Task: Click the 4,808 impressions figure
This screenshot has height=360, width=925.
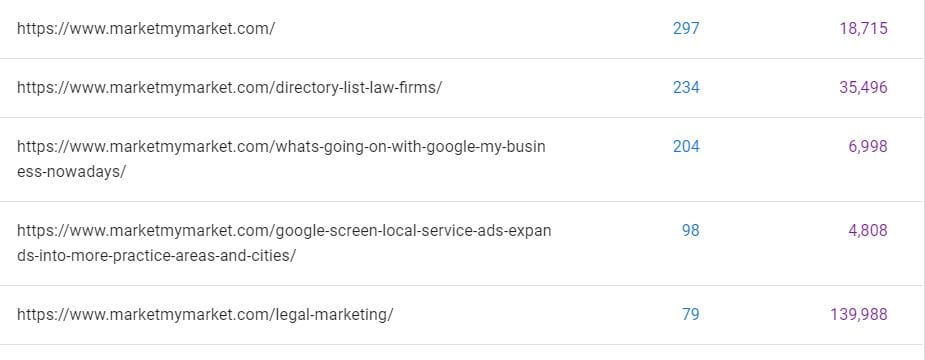Action: [x=868, y=230]
